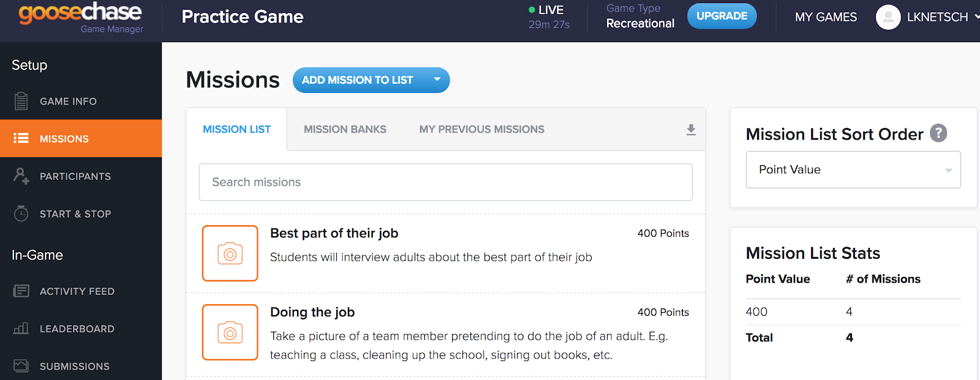Click the GooseChase logo
The width and height of the screenshot is (980, 380).
pos(80,13)
